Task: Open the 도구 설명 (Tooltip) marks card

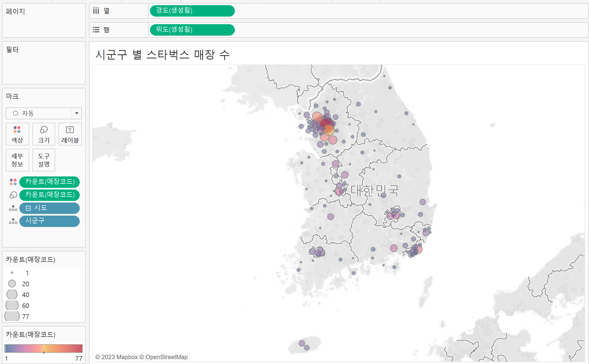Action: (x=44, y=160)
